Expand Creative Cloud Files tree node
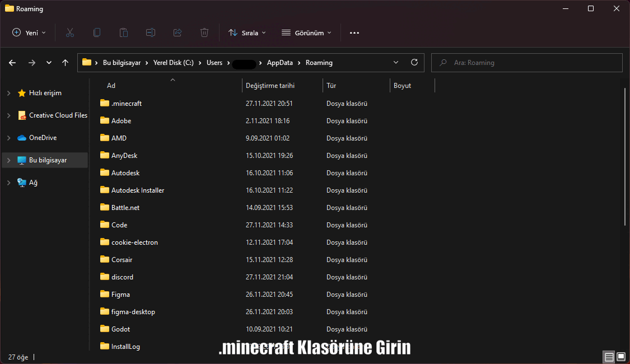 (x=9, y=115)
